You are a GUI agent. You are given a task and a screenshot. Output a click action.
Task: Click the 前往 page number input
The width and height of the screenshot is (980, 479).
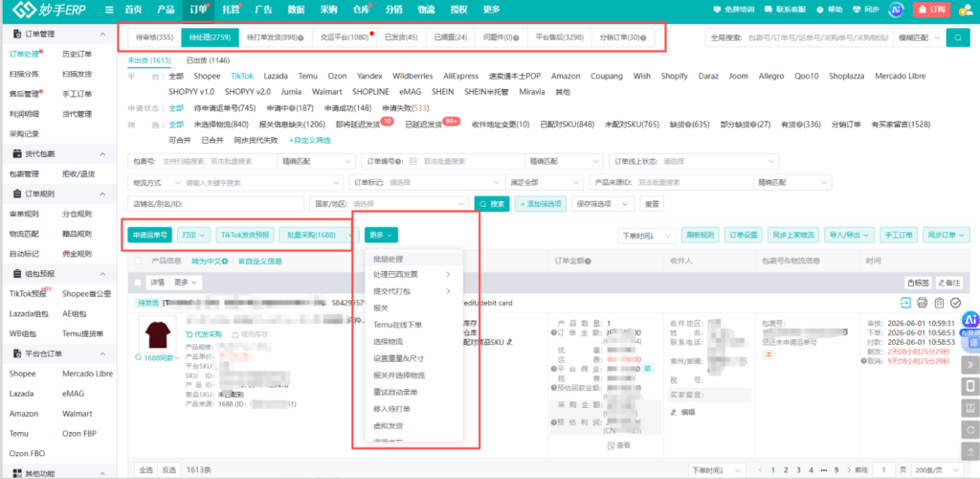[883, 469]
